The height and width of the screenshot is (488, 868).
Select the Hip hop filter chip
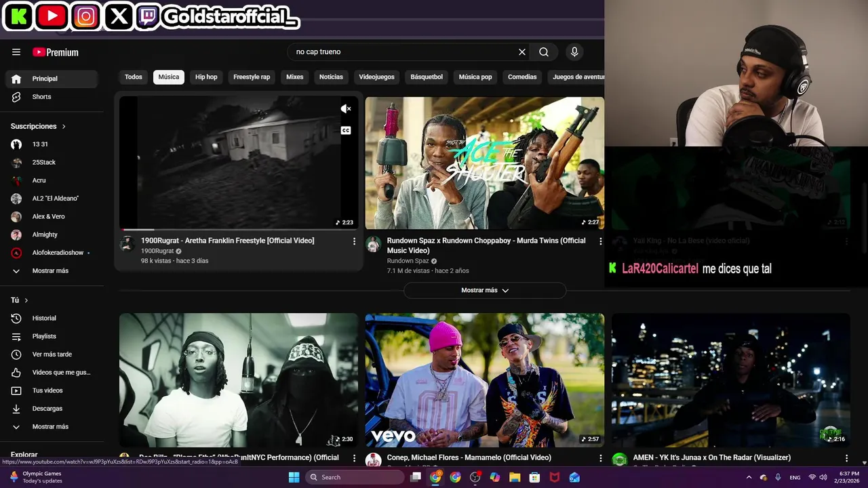(206, 77)
